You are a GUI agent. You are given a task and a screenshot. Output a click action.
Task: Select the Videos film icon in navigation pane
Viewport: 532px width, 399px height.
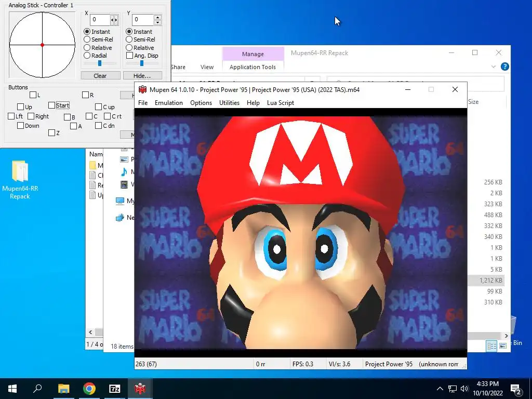click(x=125, y=184)
